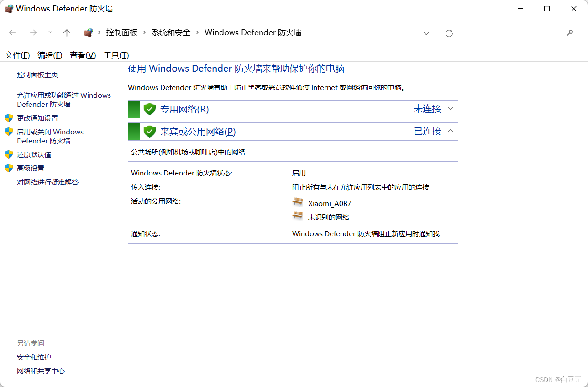Go forward with the right arrow button
The height and width of the screenshot is (387, 588).
coord(33,32)
